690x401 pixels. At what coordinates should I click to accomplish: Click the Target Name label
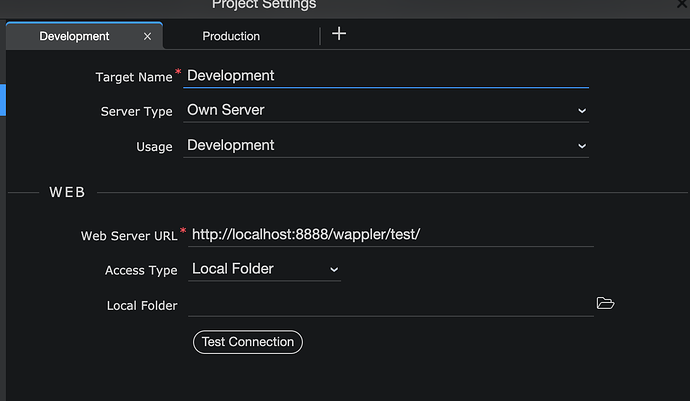(x=134, y=77)
